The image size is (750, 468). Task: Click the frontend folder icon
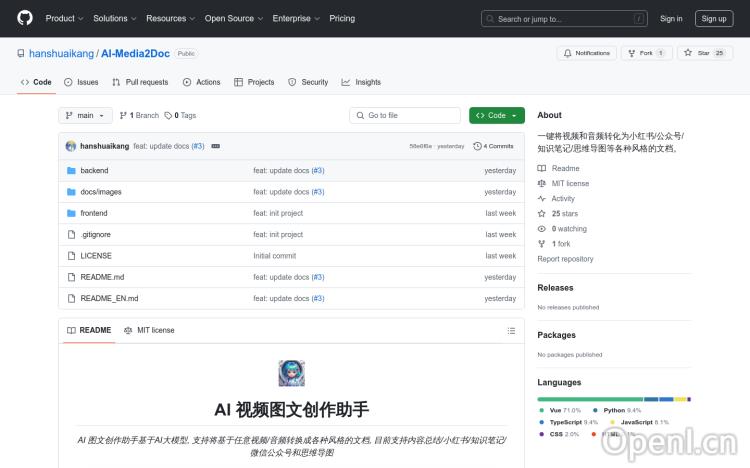[71, 213]
